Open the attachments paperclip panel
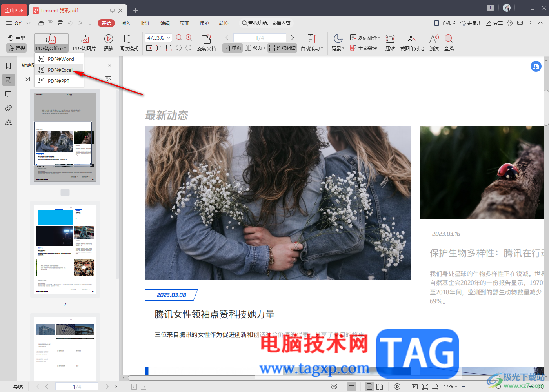The image size is (549, 392). click(9, 108)
